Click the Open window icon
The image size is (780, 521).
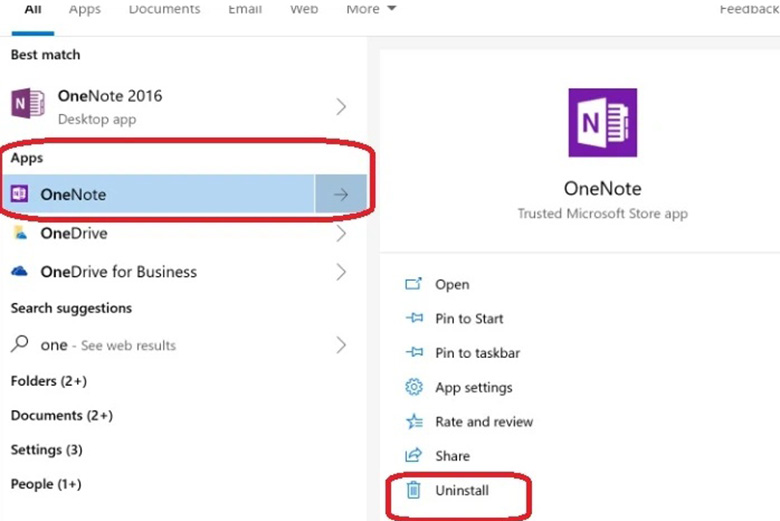point(413,284)
